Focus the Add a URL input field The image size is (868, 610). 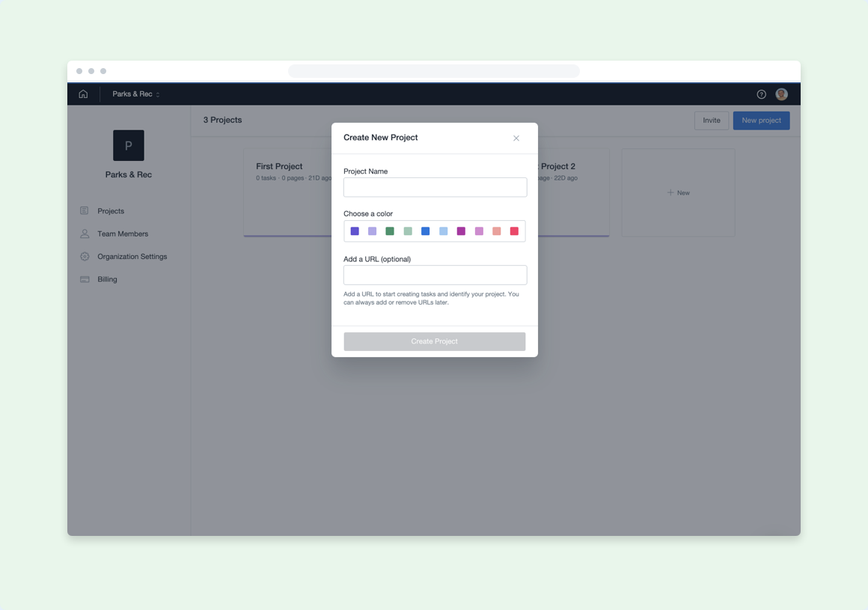click(435, 275)
